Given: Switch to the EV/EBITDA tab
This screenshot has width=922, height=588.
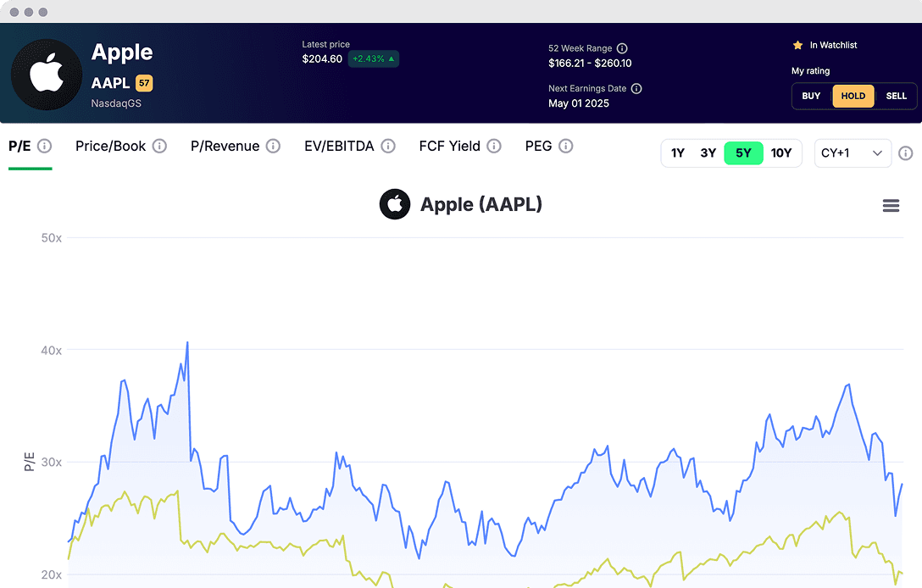Looking at the screenshot, I should coord(339,146).
